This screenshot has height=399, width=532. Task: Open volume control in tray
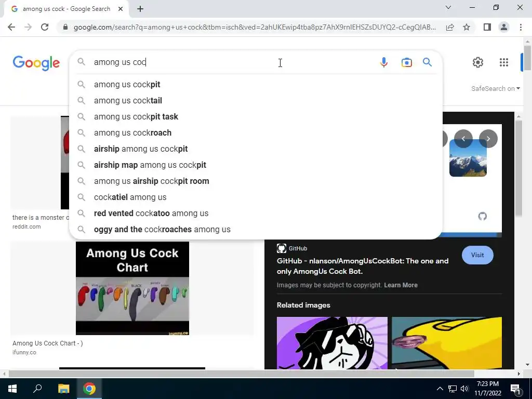464,389
